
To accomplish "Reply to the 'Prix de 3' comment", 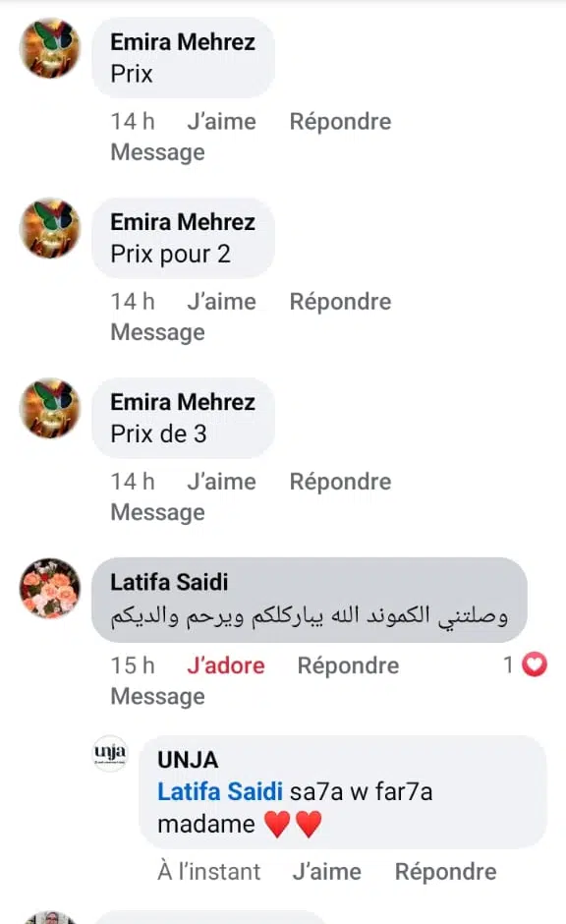I will pyautogui.click(x=340, y=482).
